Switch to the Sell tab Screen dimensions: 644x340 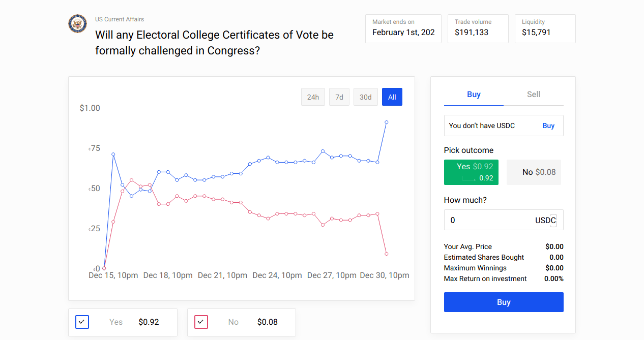coord(534,95)
